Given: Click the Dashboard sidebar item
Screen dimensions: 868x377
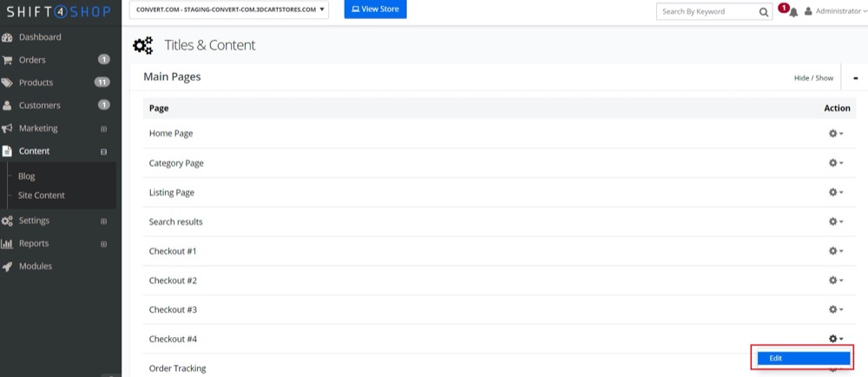Looking at the screenshot, I should [40, 37].
